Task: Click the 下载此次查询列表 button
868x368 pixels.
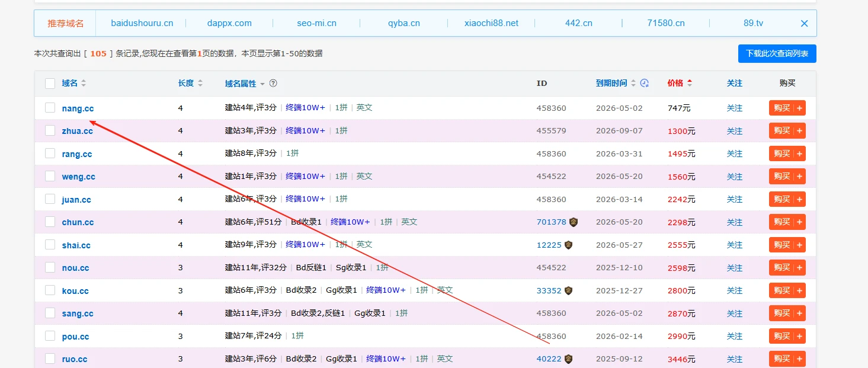Action: (777, 53)
